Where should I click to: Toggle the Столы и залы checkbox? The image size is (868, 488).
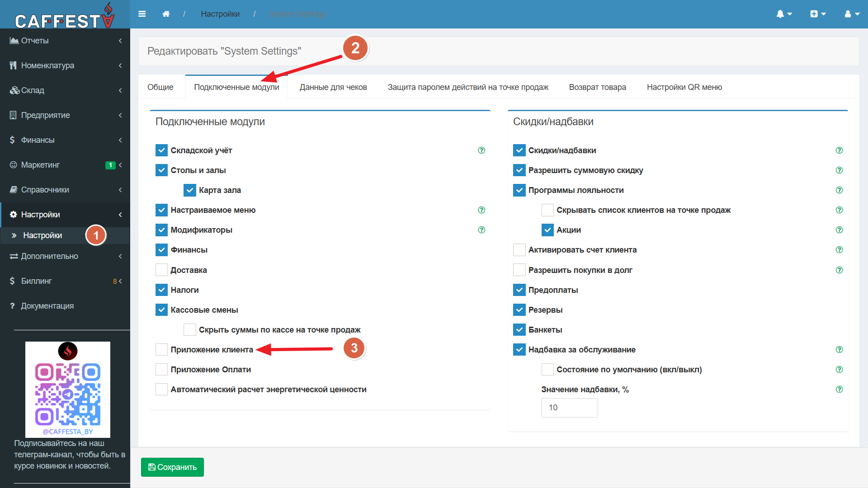[x=161, y=170]
